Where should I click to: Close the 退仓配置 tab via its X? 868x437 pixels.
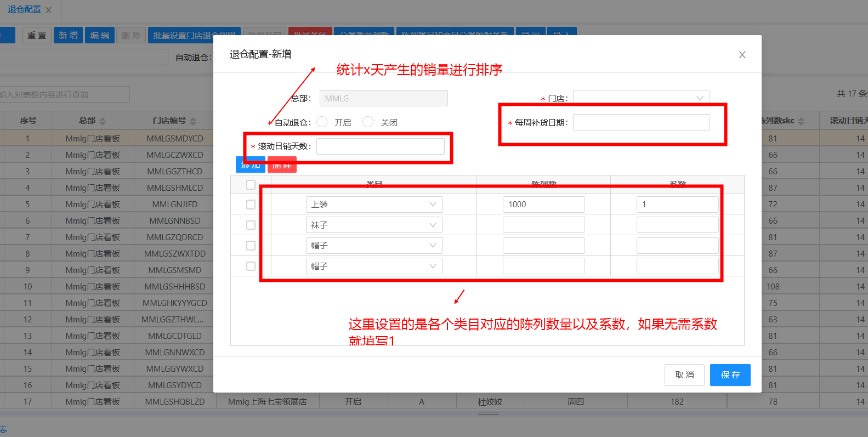click(49, 10)
